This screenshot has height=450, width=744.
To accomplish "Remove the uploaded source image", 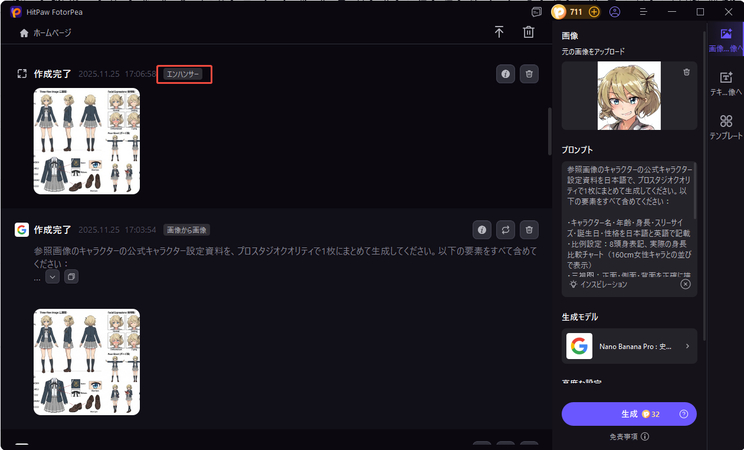I will 686,72.
